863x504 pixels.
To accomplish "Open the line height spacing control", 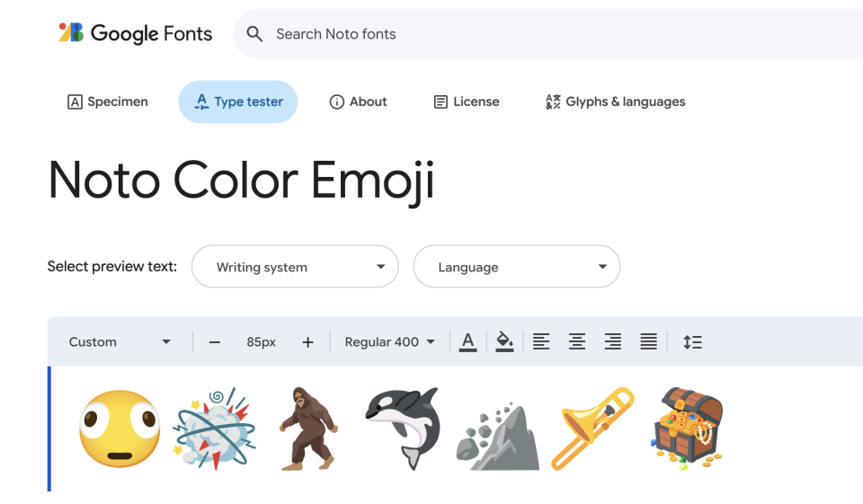I will point(692,342).
